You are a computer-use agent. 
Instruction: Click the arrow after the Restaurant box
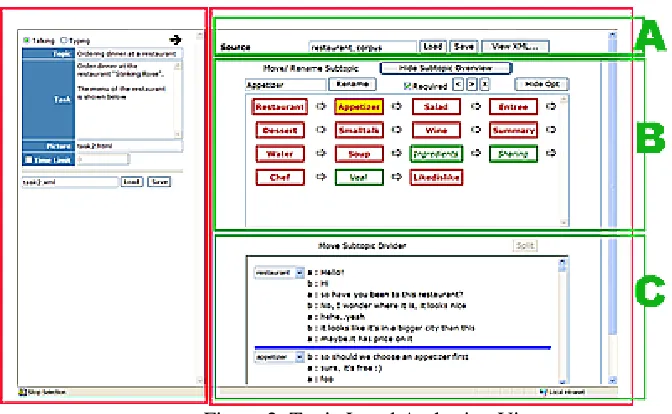321,106
